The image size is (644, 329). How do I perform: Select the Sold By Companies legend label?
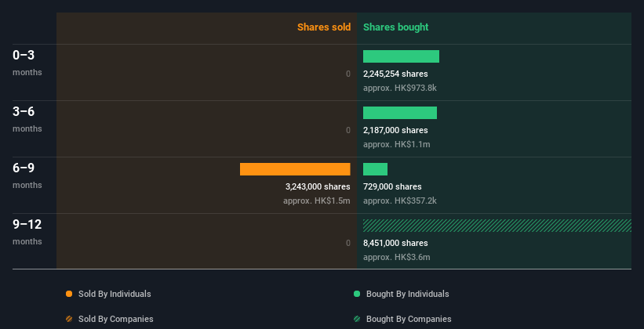pyautogui.click(x=116, y=319)
